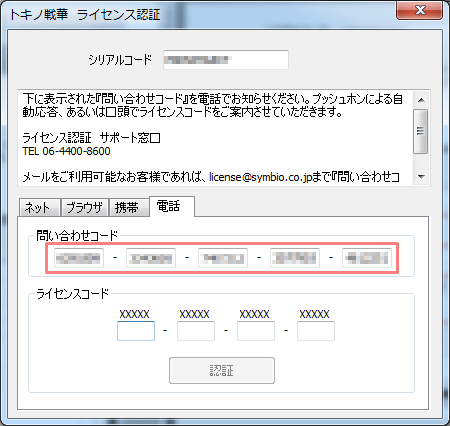The image size is (450, 426).
Task: Focus the fourth ライセンスコード box
Action: tap(316, 331)
